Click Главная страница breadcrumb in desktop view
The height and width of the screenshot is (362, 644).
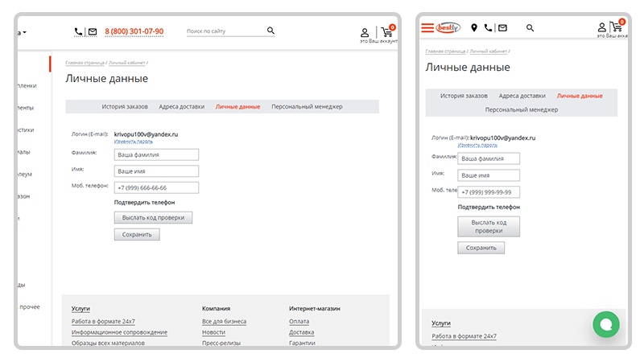[85, 63]
